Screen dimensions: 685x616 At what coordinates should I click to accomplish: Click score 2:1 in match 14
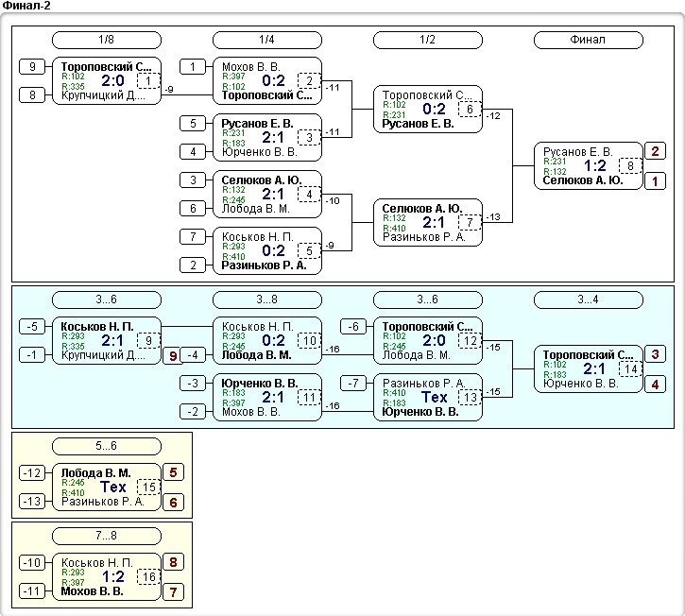(x=594, y=369)
